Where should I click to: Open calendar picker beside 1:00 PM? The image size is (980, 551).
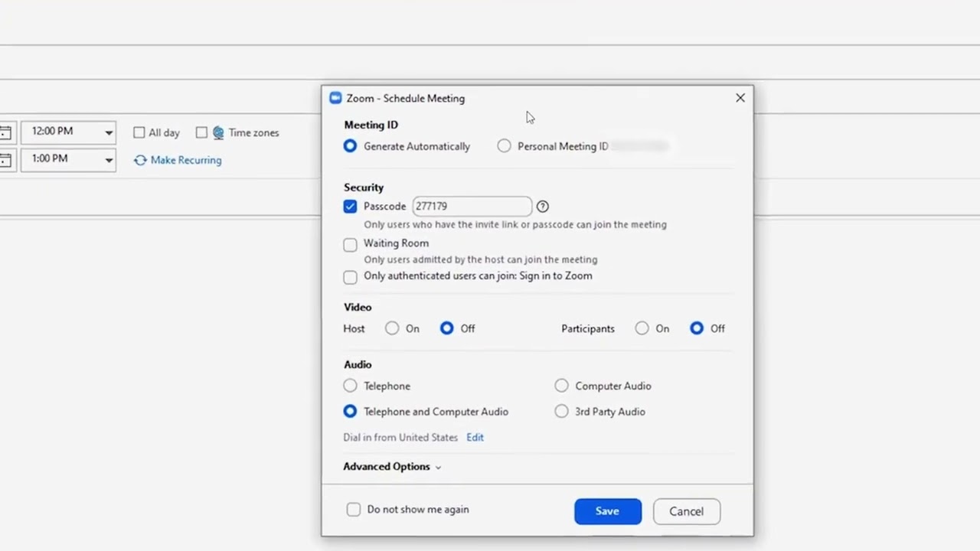[5, 160]
